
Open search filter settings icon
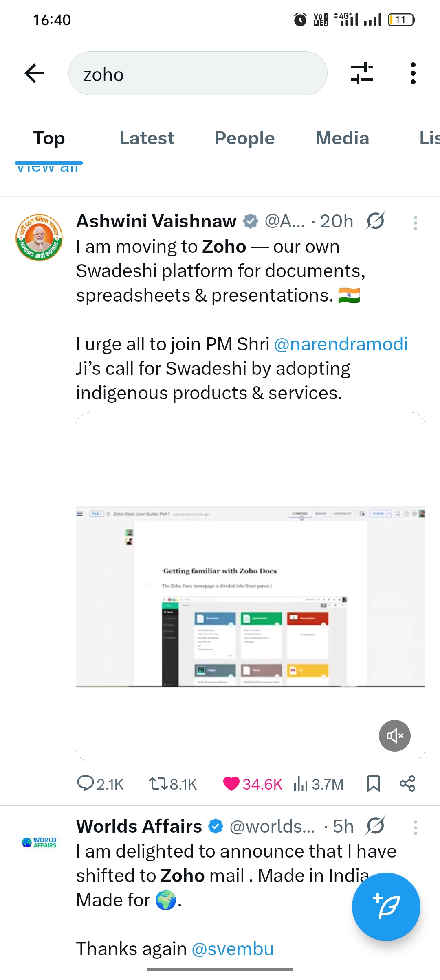(362, 74)
